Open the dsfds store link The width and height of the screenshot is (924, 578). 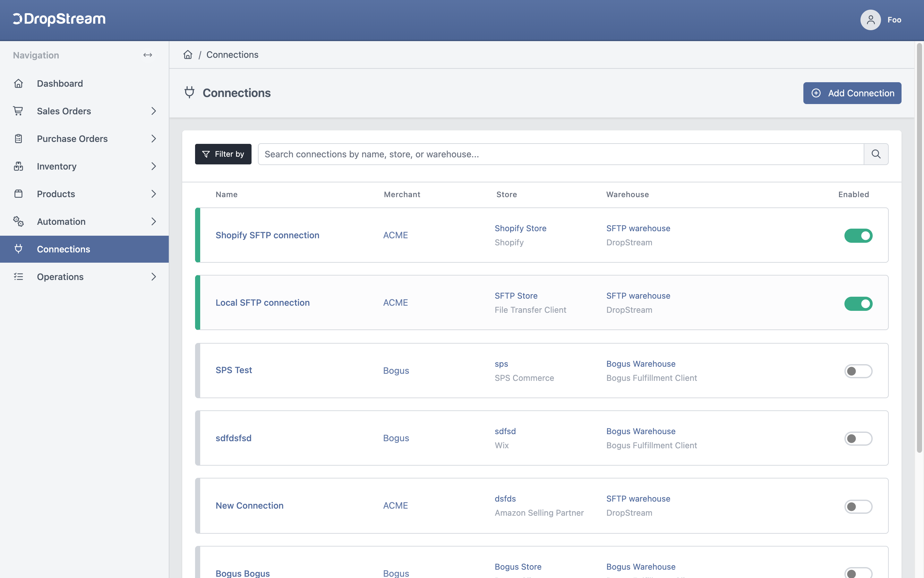(505, 498)
